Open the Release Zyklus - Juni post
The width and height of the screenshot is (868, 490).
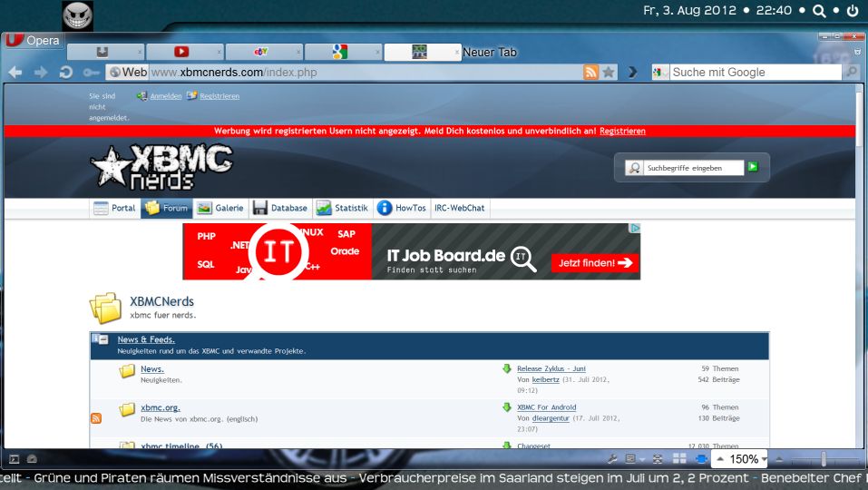tap(551, 368)
